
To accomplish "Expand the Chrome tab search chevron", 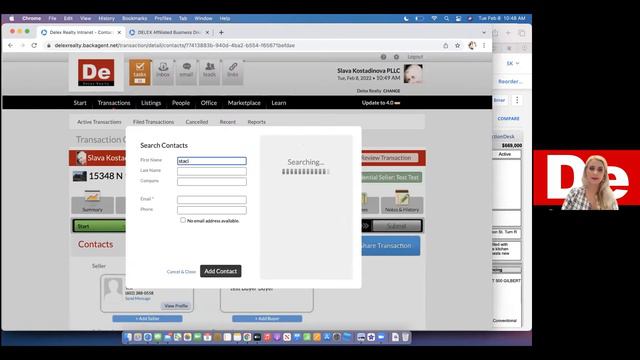I will pyautogui.click(x=484, y=32).
